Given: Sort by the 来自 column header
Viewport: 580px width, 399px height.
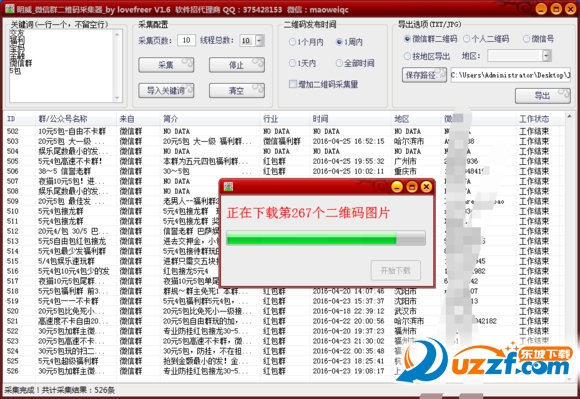Looking at the screenshot, I should coord(139,119).
